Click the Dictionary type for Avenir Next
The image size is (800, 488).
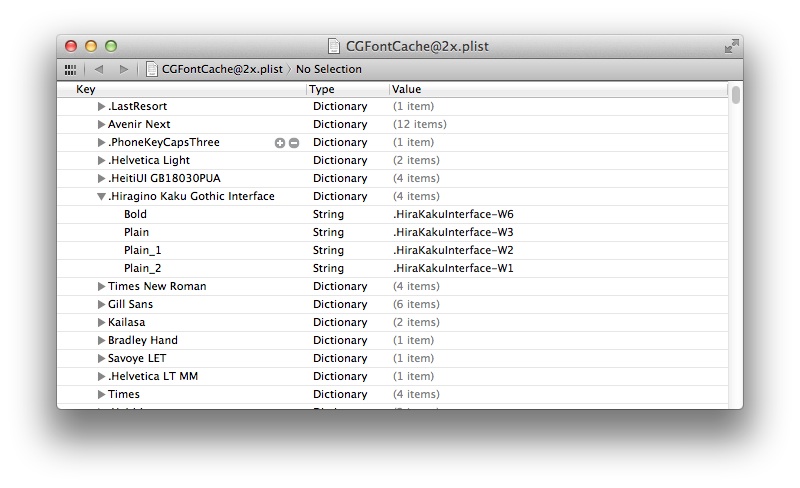tap(340, 124)
